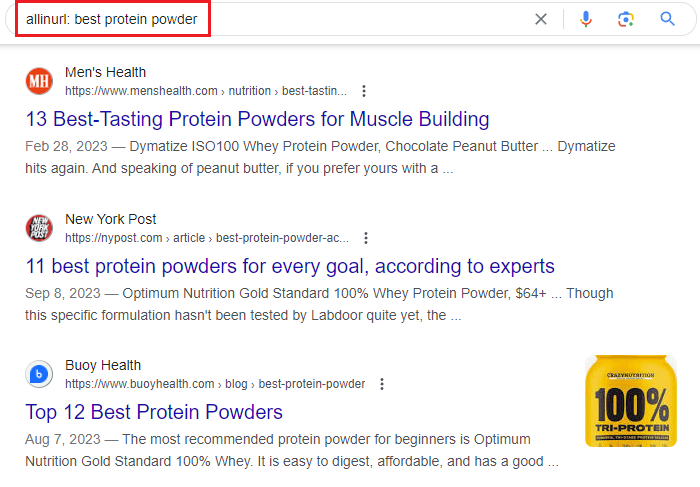Click the 100% Tri-Protein product thumbnail
Screen dimensions: 700x487
click(x=631, y=401)
